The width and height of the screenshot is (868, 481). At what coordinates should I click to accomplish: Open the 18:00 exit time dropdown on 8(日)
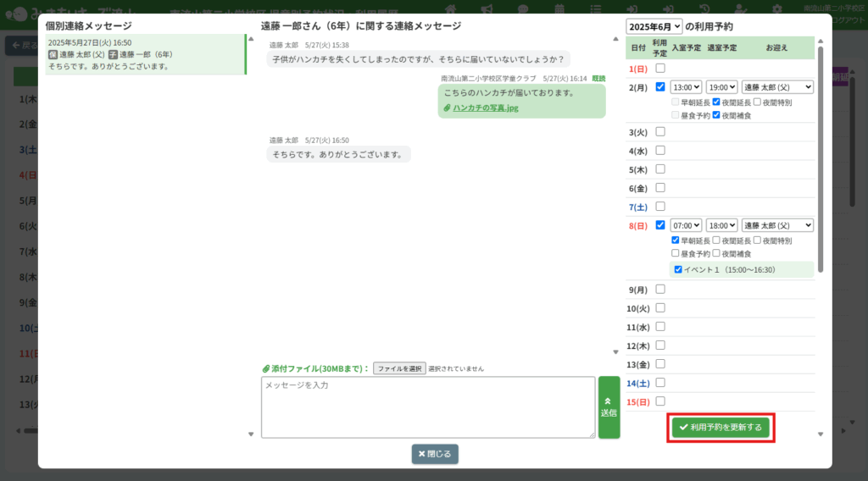pos(721,225)
